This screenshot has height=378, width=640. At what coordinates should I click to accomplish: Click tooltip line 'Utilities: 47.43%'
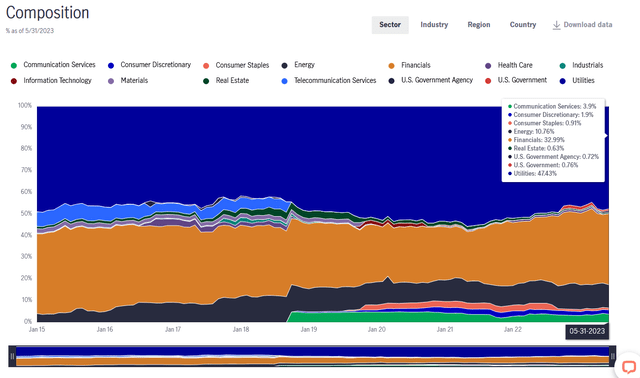click(532, 173)
